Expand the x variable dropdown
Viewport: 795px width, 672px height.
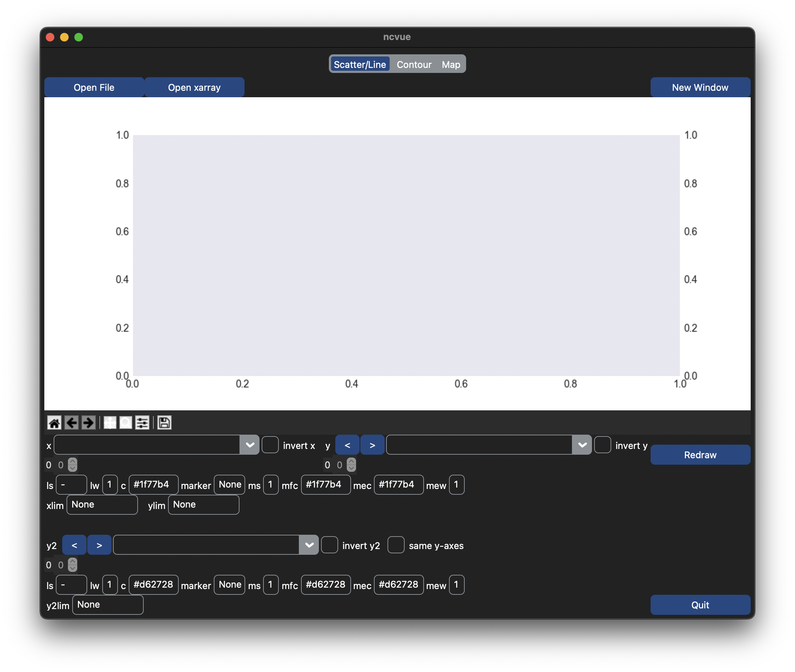pos(250,445)
